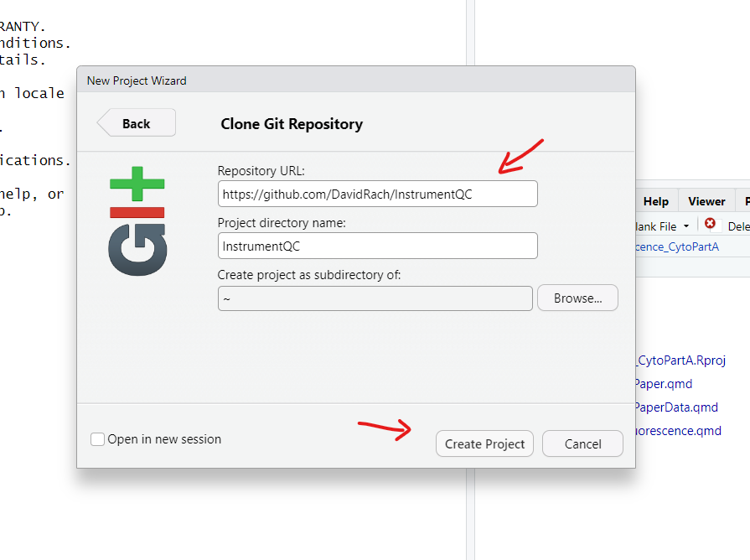
Task: Switch to the Viewer tab
Action: [x=706, y=201]
